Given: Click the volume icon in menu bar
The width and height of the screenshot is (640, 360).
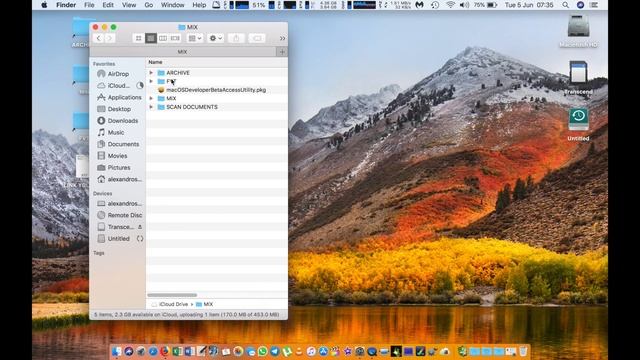Looking at the screenshot, I should click(464, 5).
